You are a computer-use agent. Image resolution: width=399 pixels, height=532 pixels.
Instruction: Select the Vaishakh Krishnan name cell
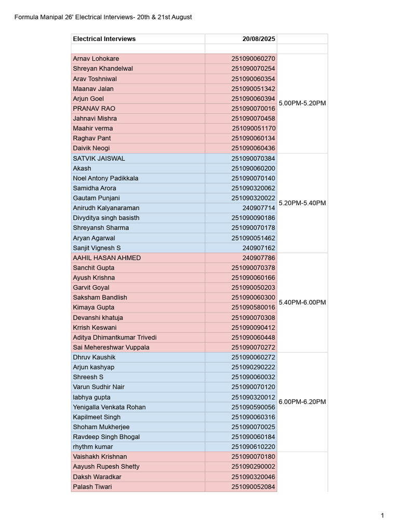tap(138, 457)
